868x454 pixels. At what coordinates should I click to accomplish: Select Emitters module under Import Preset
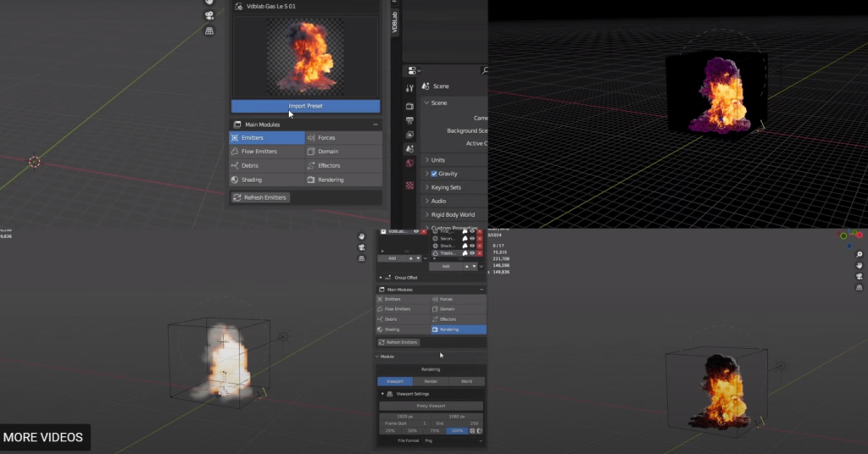click(267, 138)
